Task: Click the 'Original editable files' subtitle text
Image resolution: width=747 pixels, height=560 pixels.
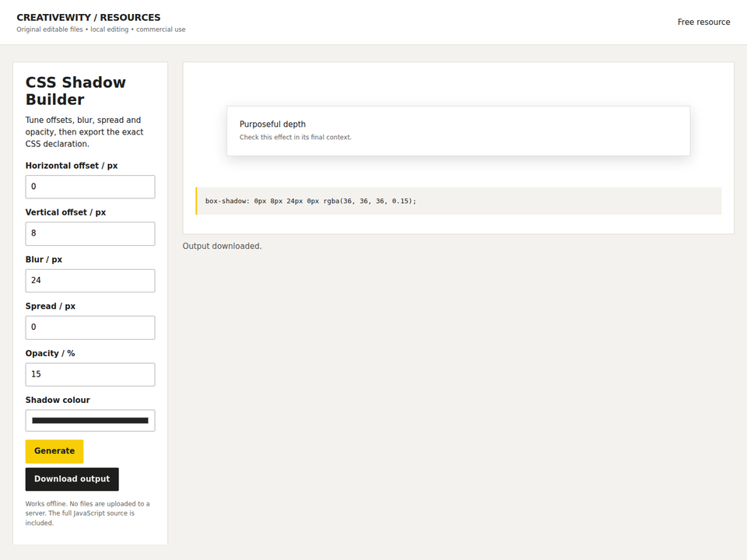Action: [x=101, y=30]
